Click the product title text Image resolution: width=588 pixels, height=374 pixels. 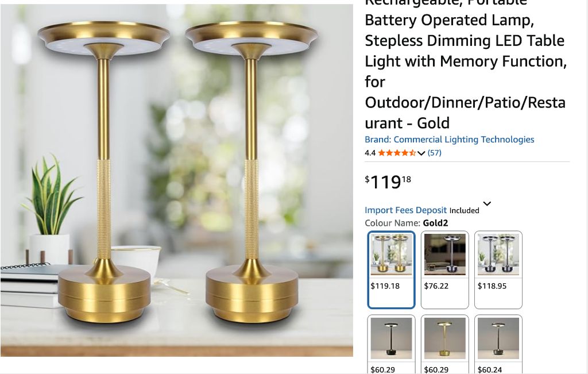point(466,65)
